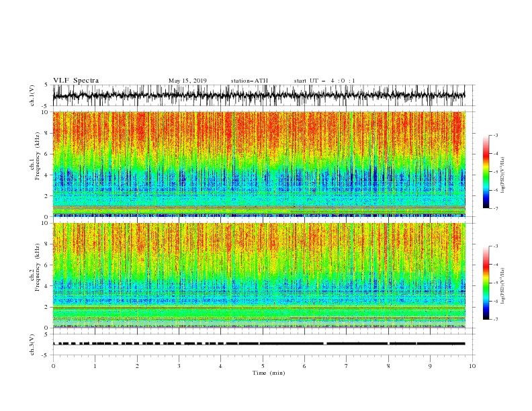Screen dimensions: 532x411
Task: Click the "Time (min)" axis title
Action: point(269,373)
